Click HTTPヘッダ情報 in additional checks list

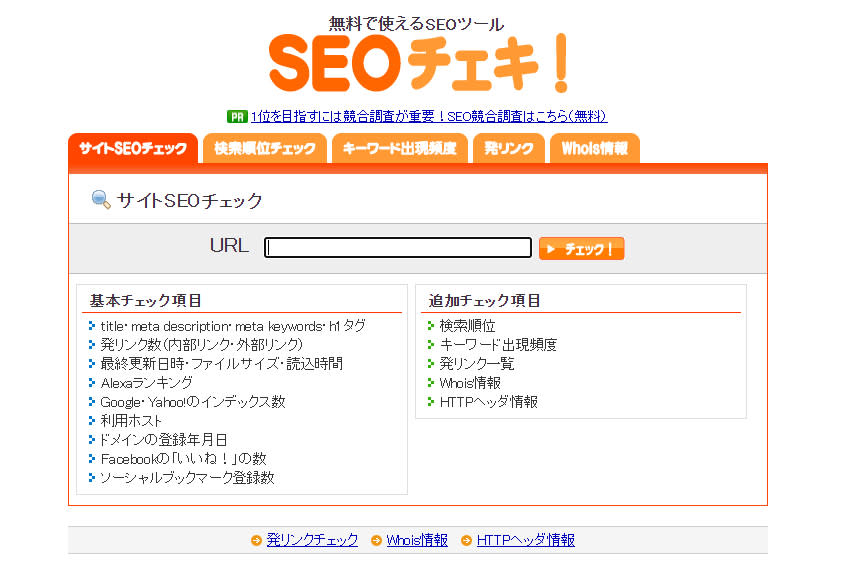point(489,402)
